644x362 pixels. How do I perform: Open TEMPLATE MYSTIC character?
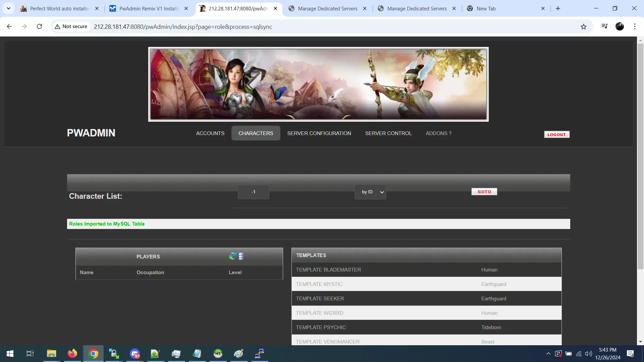pos(319,284)
